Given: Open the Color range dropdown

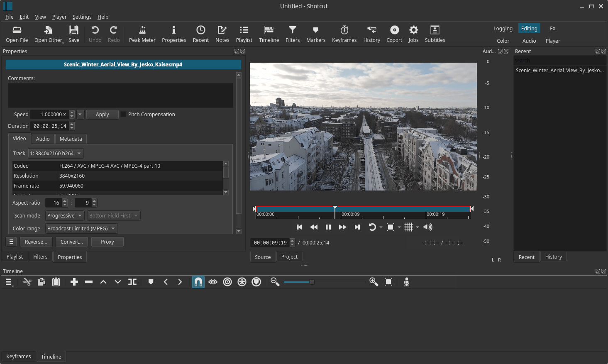Looking at the screenshot, I should [81, 228].
